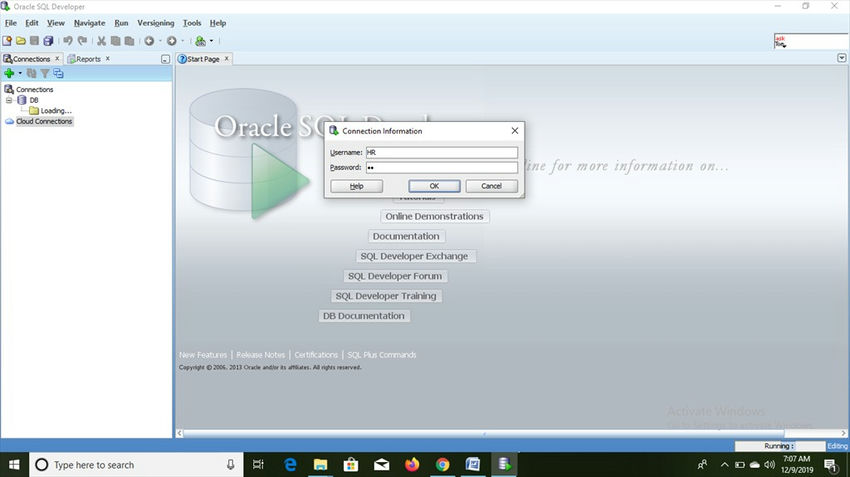Open the DB Documentation link

364,316
